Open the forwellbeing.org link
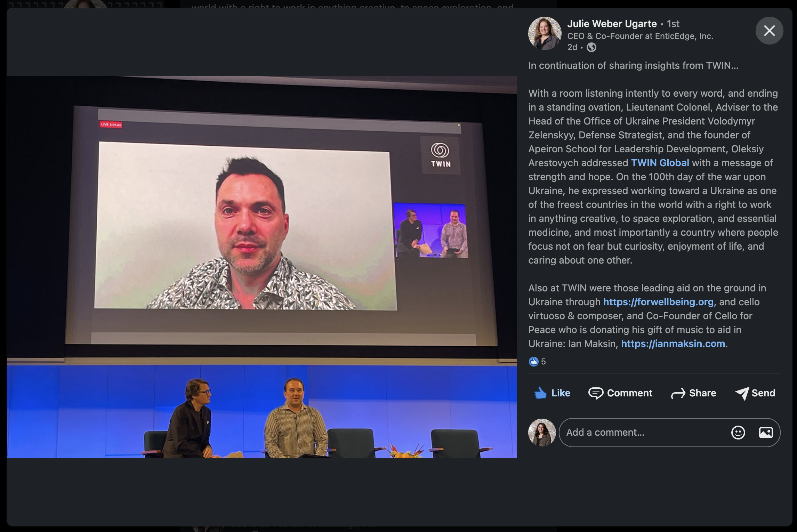The width and height of the screenshot is (797, 532). [658, 302]
